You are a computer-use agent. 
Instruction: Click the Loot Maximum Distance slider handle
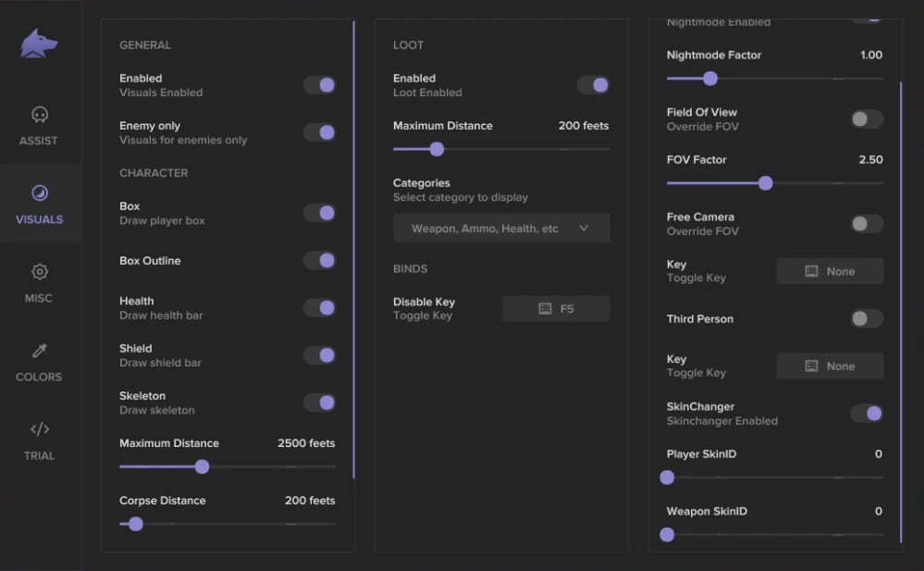click(437, 149)
